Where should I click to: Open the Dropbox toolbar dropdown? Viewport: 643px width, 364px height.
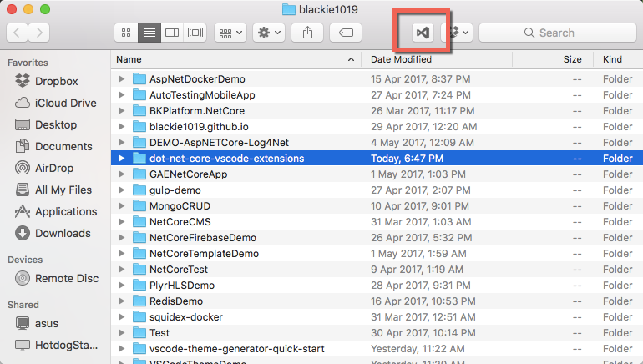pos(458,33)
